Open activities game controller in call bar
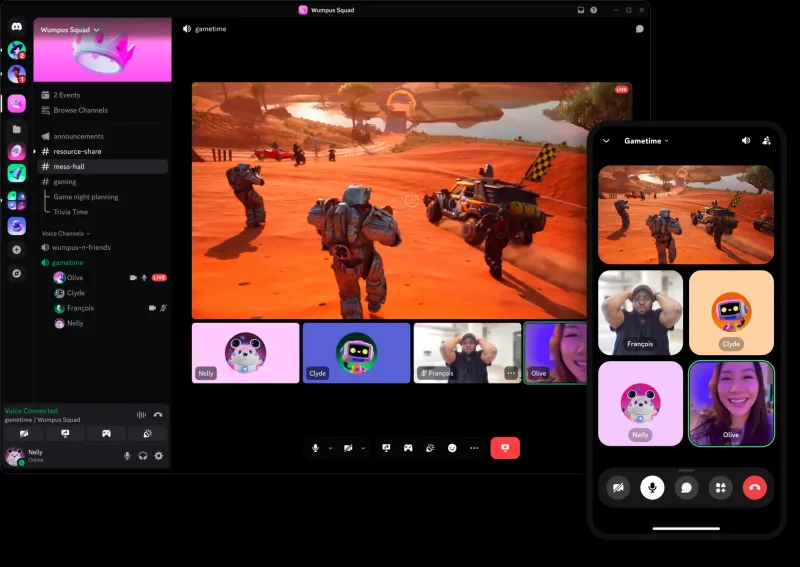The height and width of the screenshot is (567, 800). click(x=408, y=448)
